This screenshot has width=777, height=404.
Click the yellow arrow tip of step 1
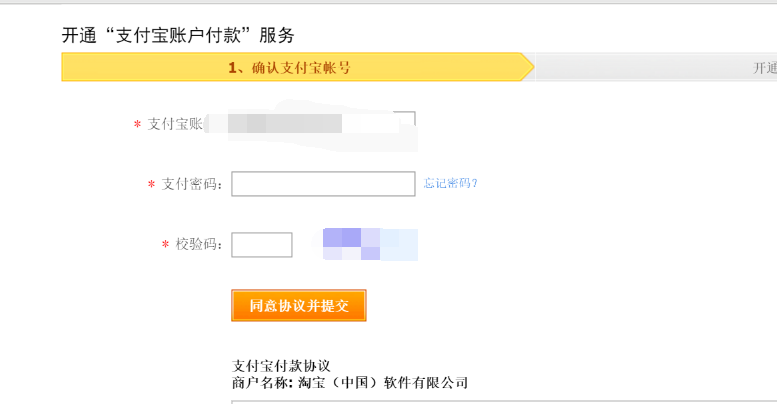coord(526,67)
